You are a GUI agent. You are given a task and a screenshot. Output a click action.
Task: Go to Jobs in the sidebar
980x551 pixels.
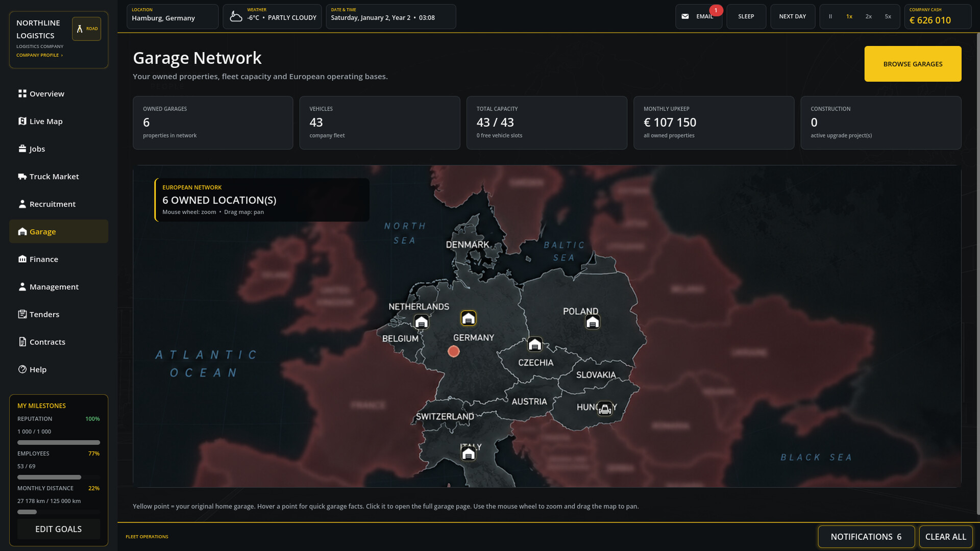(x=59, y=149)
